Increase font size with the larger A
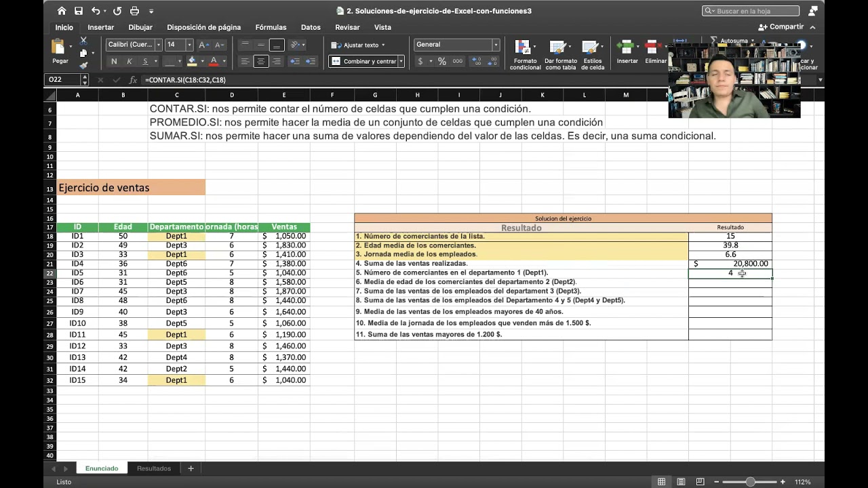The width and height of the screenshot is (868, 488). [204, 45]
